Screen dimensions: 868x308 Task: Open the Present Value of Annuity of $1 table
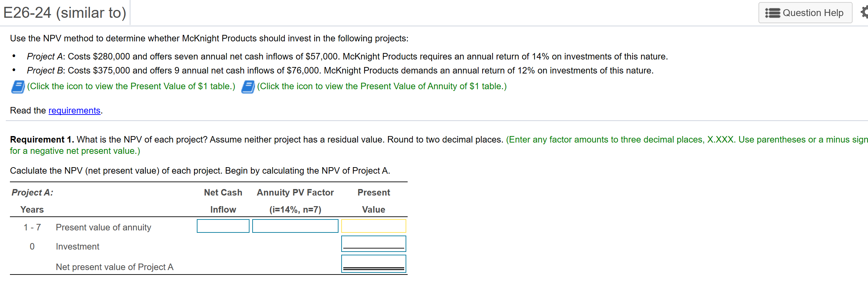click(247, 86)
